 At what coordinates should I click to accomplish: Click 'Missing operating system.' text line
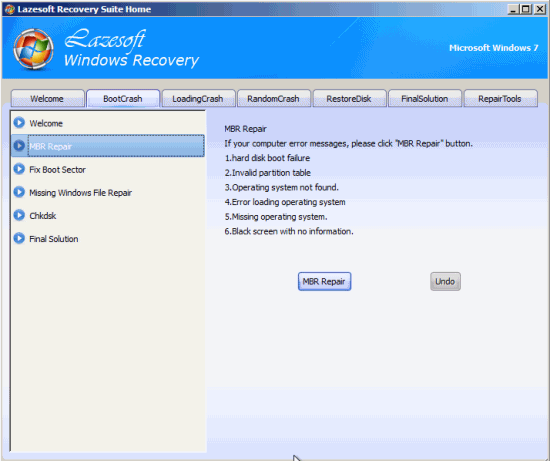[x=276, y=217]
